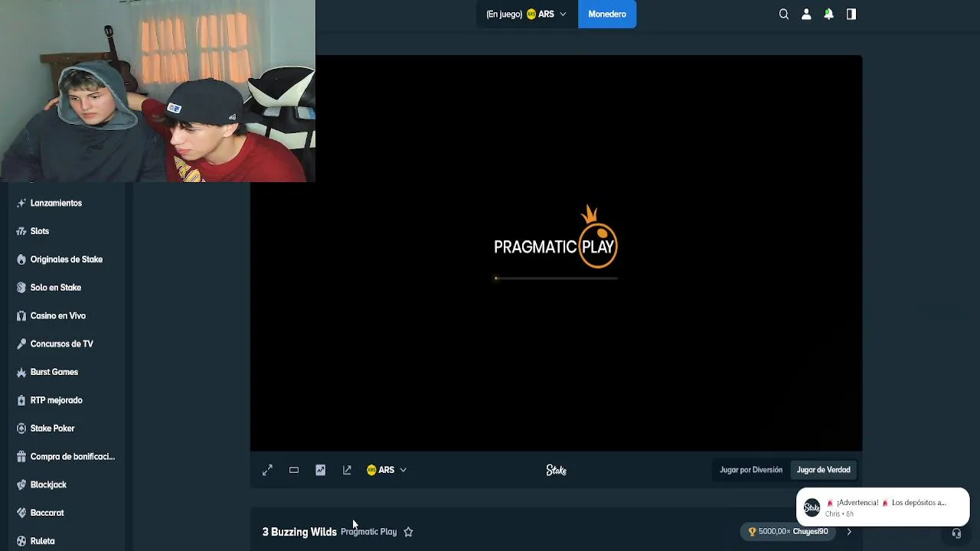This screenshot has width=980, height=551.
Task: Open the ¡Advertencia! Los depósitos notification
Action: coord(883,507)
